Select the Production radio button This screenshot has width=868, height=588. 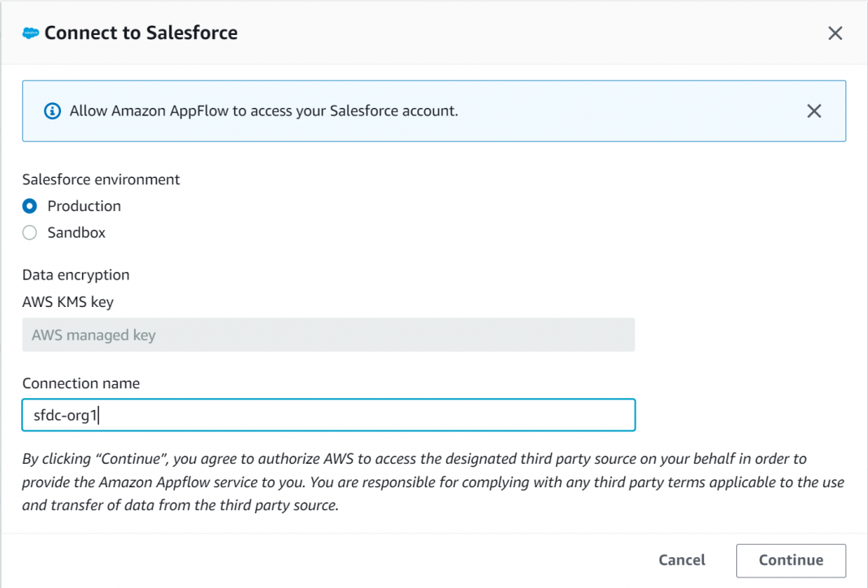pyautogui.click(x=30, y=206)
